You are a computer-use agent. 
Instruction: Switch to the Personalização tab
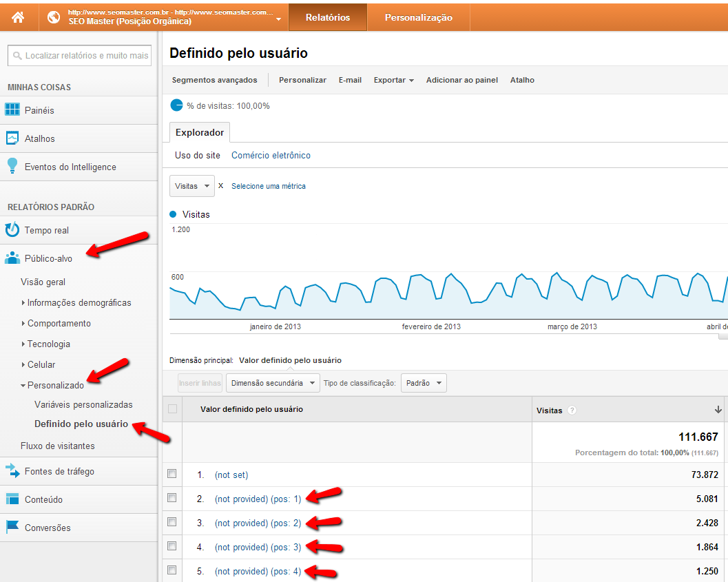pyautogui.click(x=418, y=17)
